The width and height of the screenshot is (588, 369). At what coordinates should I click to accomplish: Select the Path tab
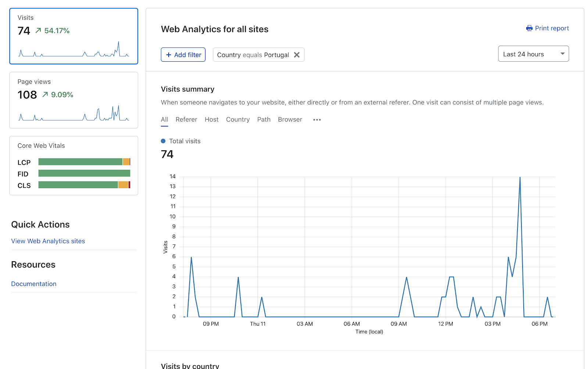pos(263,119)
